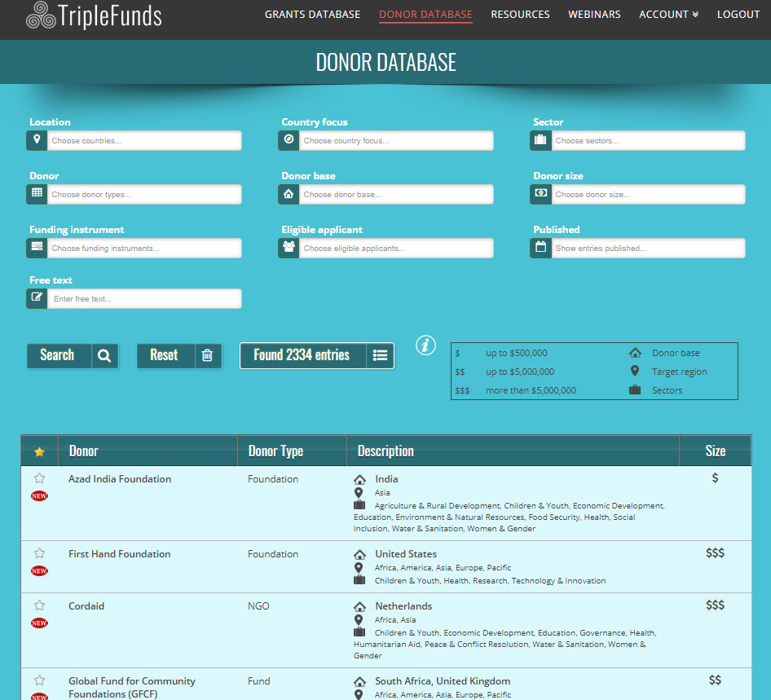This screenshot has height=700, width=771.
Task: Click the Donor table grid icon
Action: pos(37,194)
